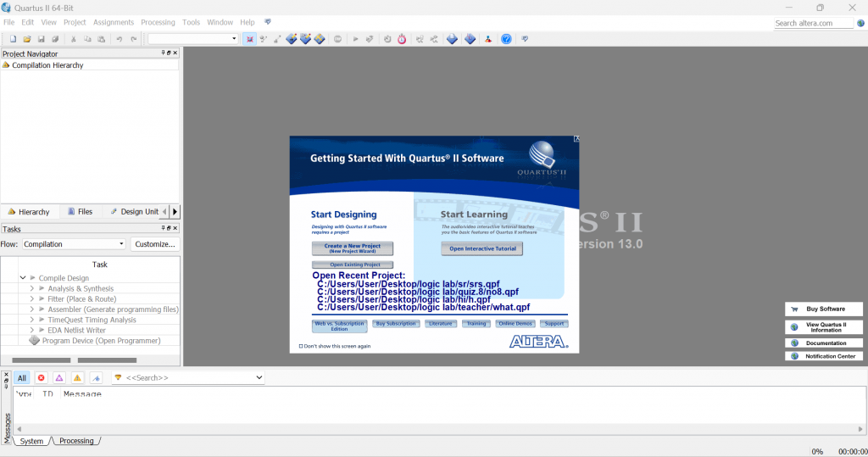Close the Tasks panel with its X
This screenshot has height=457, width=868.
tap(175, 228)
